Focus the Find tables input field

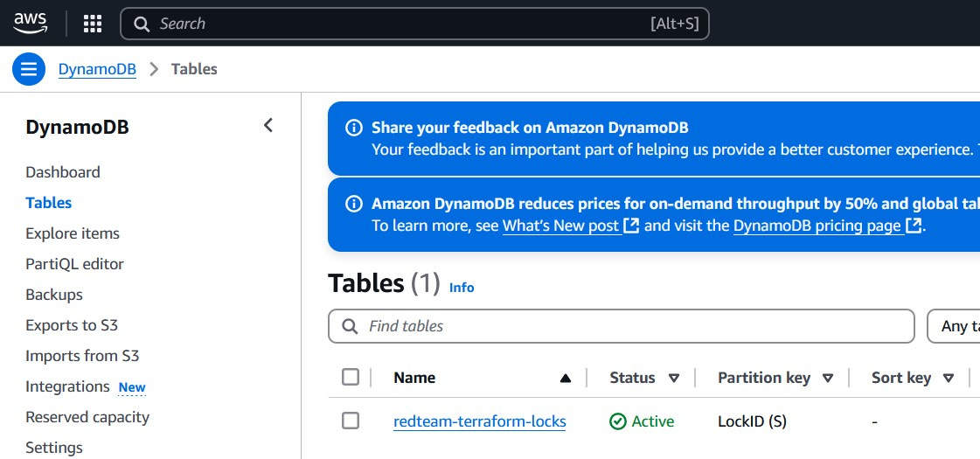click(622, 326)
